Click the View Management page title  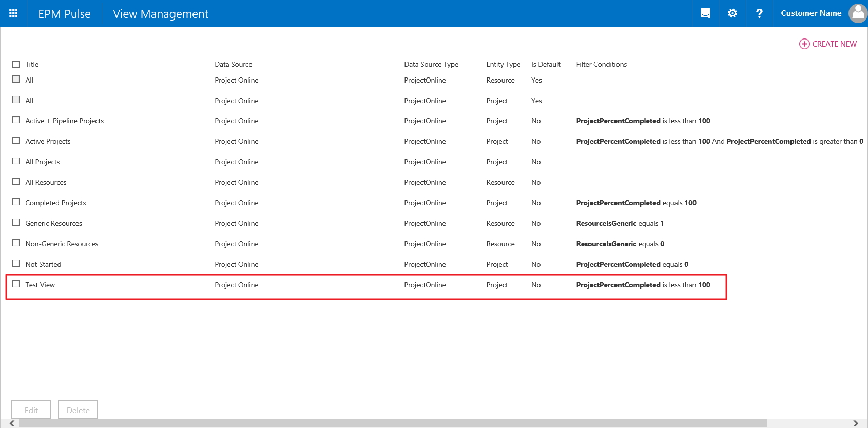161,14
